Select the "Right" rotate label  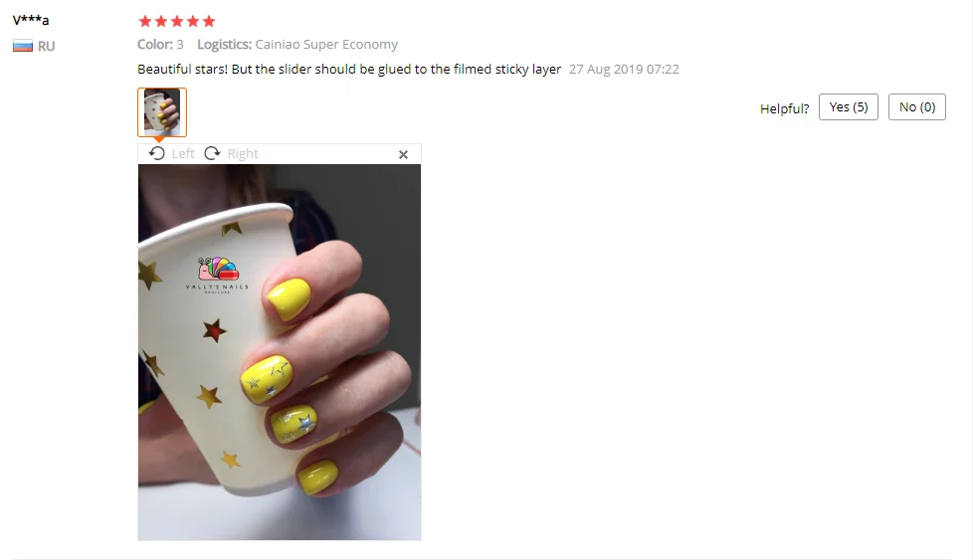pyautogui.click(x=243, y=154)
